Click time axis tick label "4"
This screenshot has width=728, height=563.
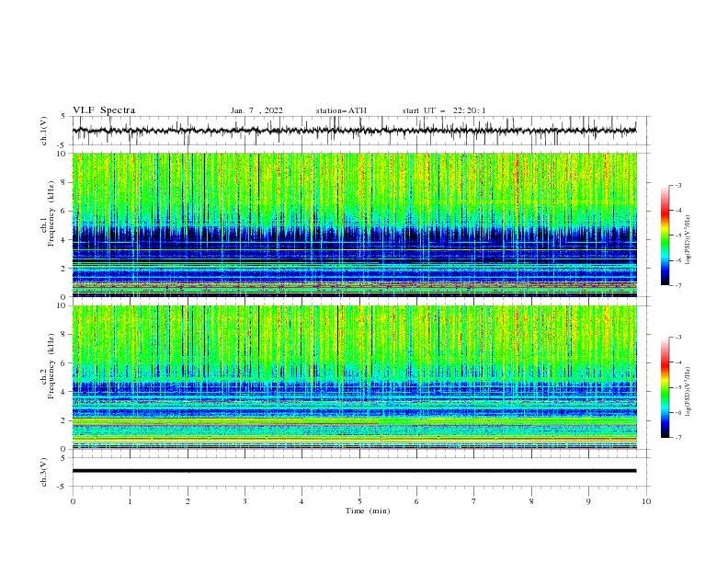tap(301, 501)
